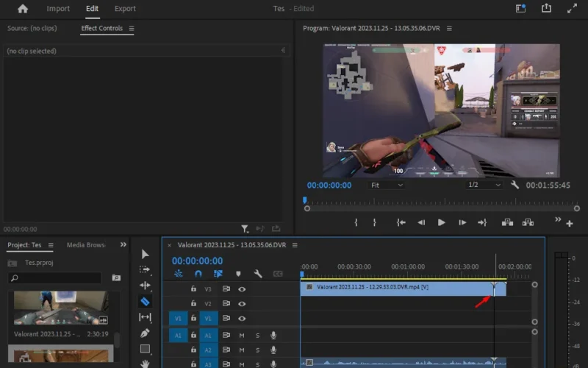
Task: Select the Hand tool
Action: 145,364
